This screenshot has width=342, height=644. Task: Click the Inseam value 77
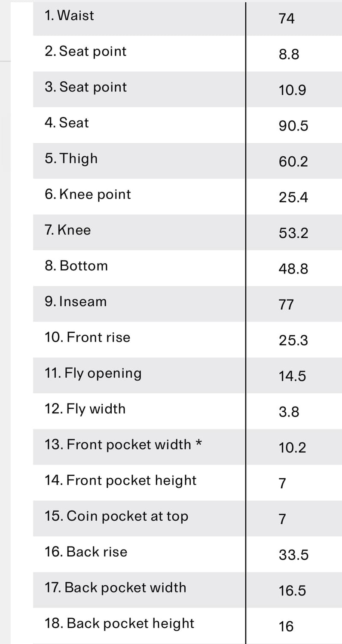click(286, 305)
